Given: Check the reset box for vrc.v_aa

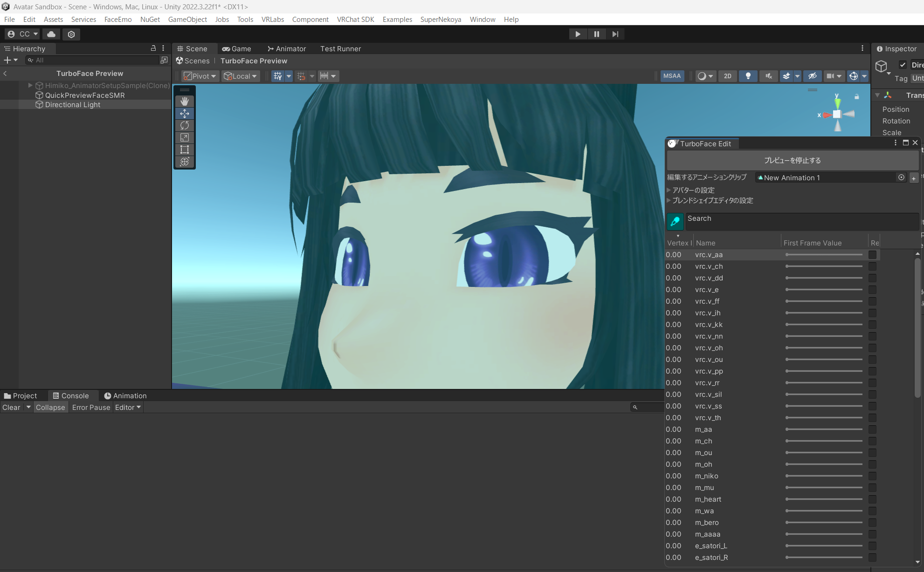Looking at the screenshot, I should [872, 255].
